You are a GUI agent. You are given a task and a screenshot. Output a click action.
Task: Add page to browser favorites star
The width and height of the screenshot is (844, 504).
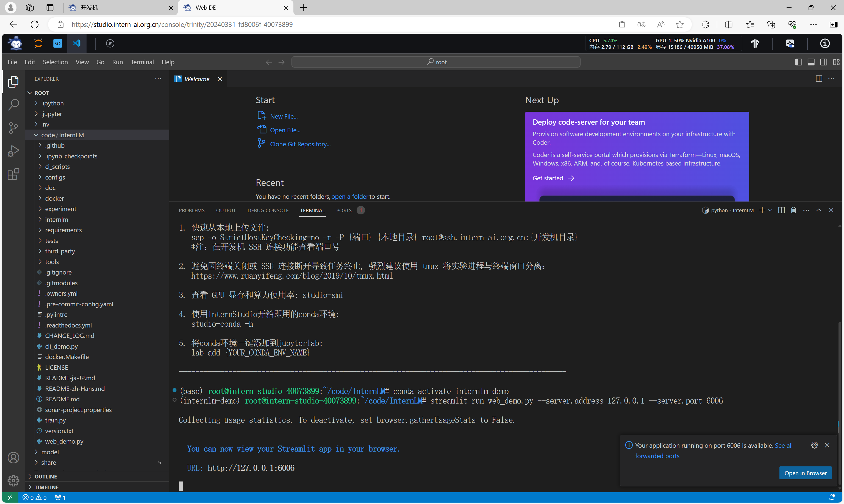point(679,24)
